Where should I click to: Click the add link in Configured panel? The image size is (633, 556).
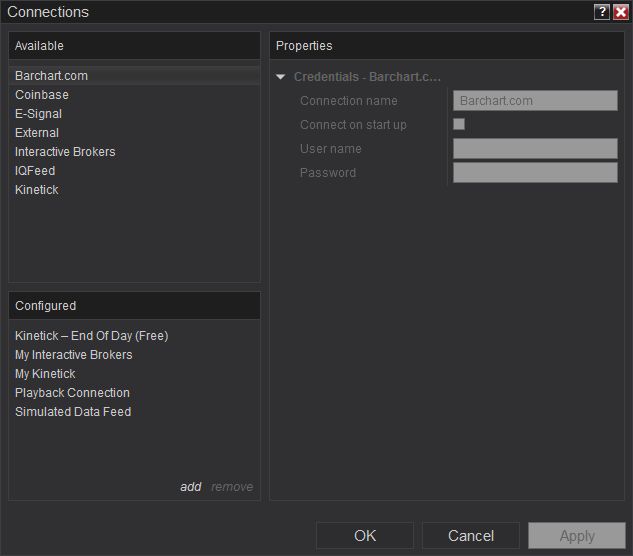190,487
